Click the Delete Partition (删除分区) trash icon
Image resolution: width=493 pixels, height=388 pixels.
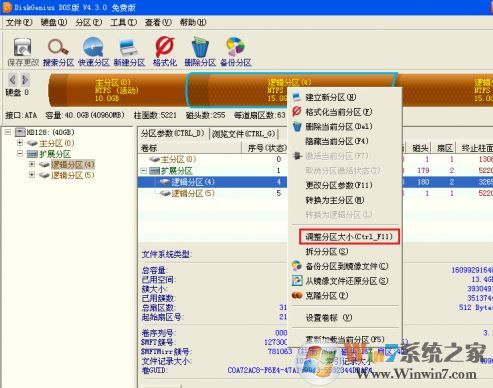point(200,47)
